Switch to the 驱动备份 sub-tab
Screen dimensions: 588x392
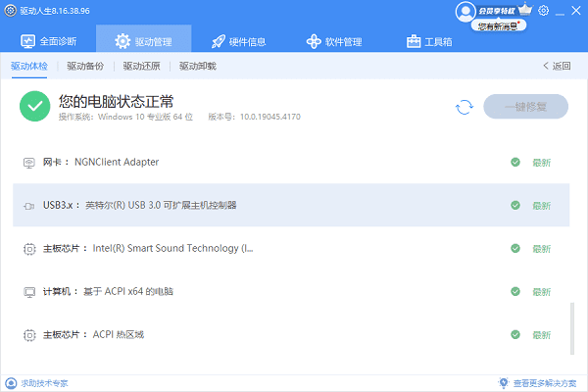coord(84,67)
